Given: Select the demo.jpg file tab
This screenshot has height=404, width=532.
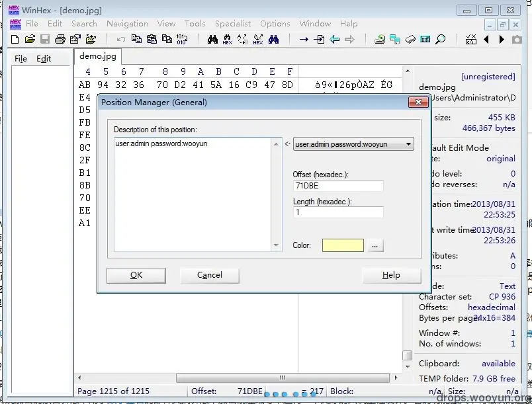Looking at the screenshot, I should tap(98, 56).
